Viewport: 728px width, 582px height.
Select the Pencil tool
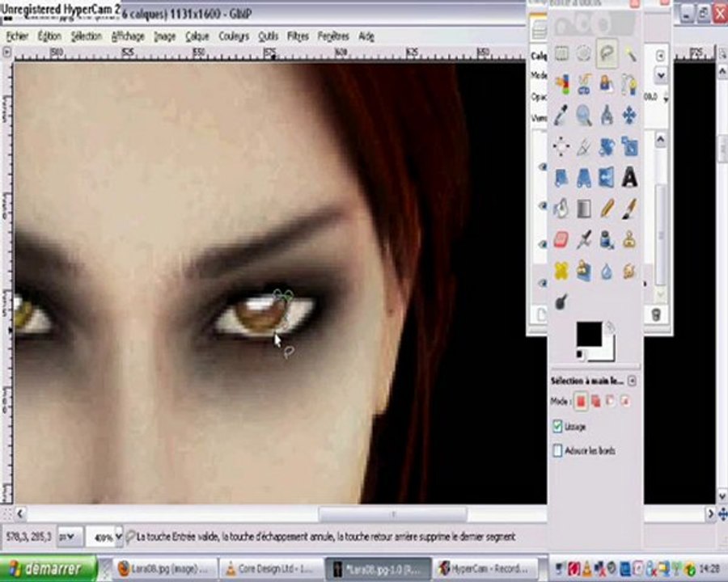click(607, 209)
